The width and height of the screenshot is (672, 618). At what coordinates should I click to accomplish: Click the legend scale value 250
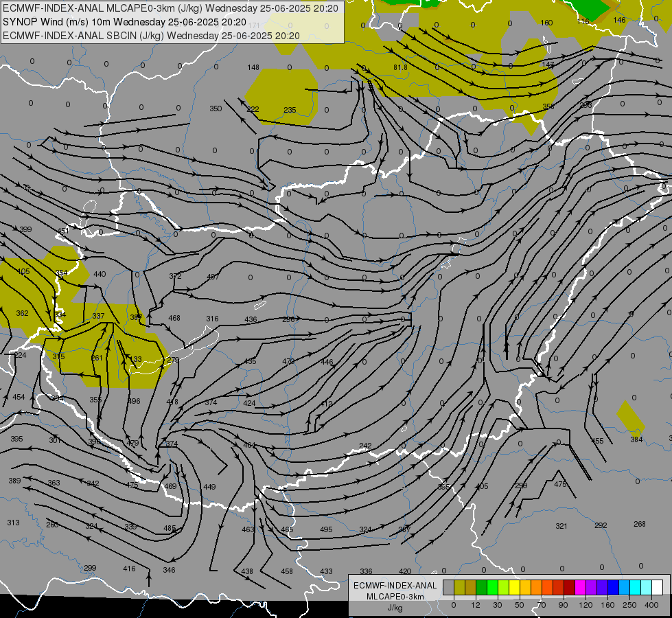629,605
